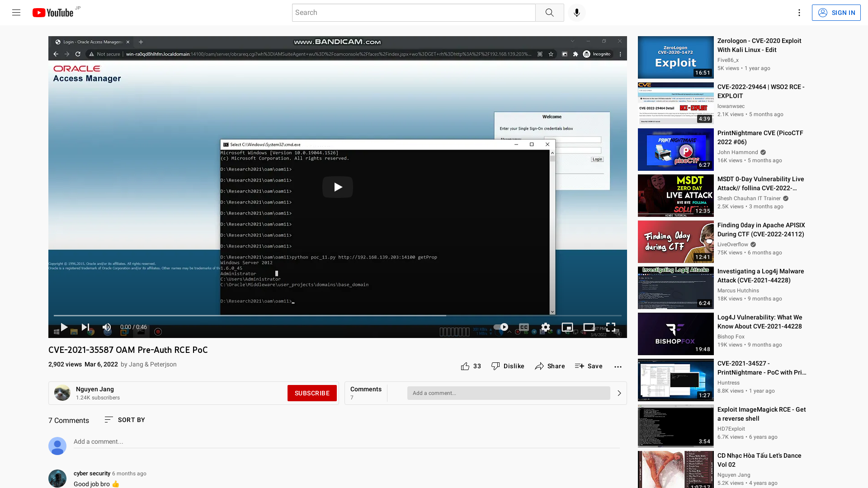Viewport: 868px width, 488px height.
Task: Open CVE-2021-34527 PrintNightmare PoC video
Action: 761,368
